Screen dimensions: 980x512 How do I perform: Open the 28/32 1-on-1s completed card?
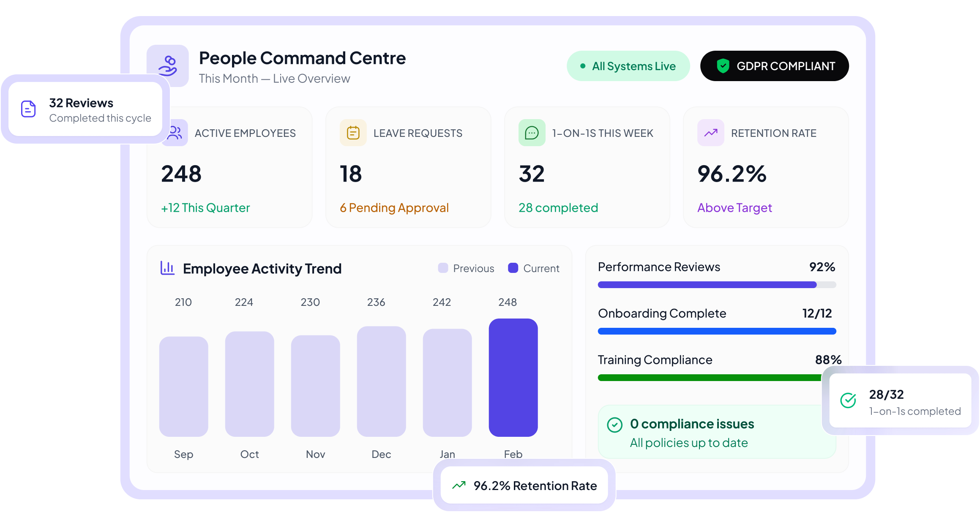point(901,400)
